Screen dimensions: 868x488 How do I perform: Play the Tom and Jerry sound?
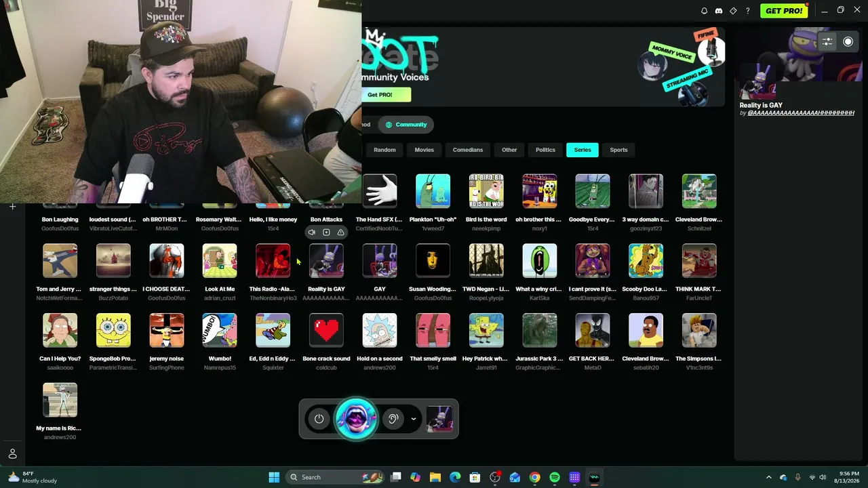[x=60, y=261]
